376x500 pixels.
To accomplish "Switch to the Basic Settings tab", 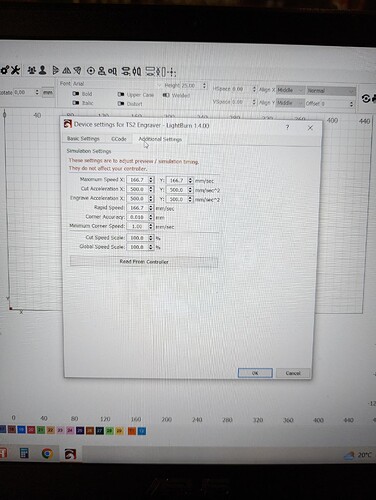I will 83,139.
